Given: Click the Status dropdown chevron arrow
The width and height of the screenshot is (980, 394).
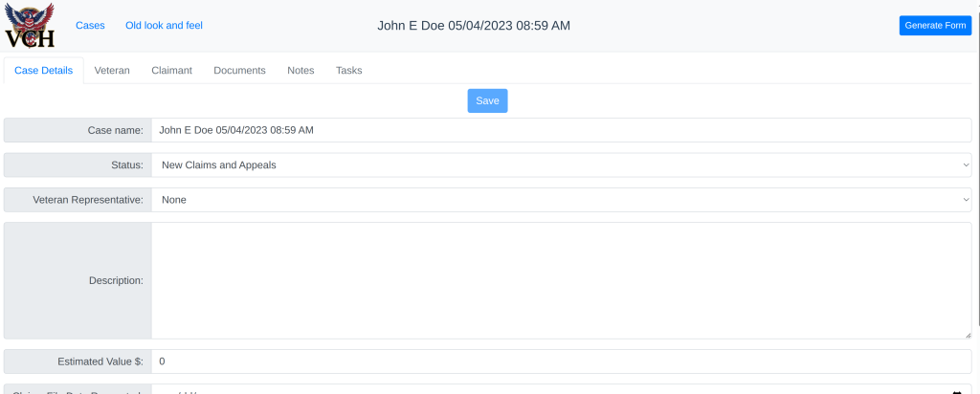Looking at the screenshot, I should (965, 165).
